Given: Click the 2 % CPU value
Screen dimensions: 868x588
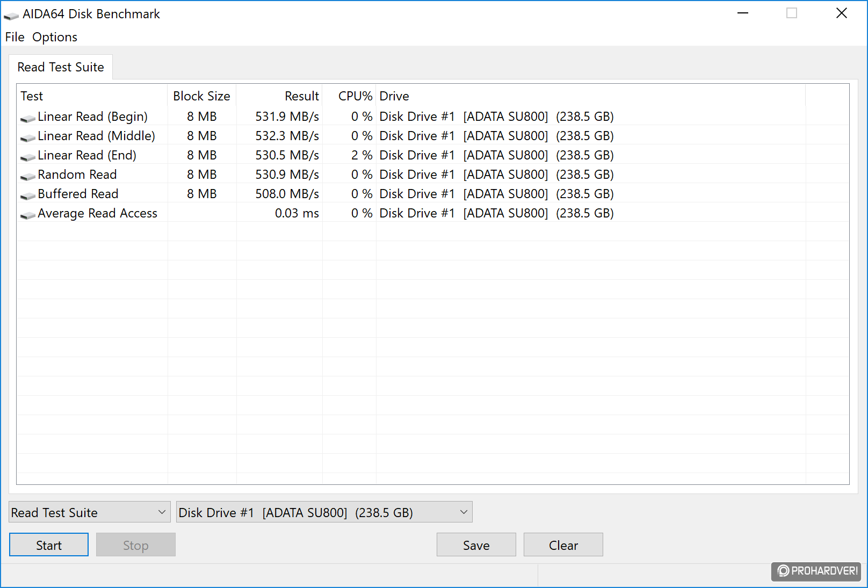Looking at the screenshot, I should click(361, 155).
